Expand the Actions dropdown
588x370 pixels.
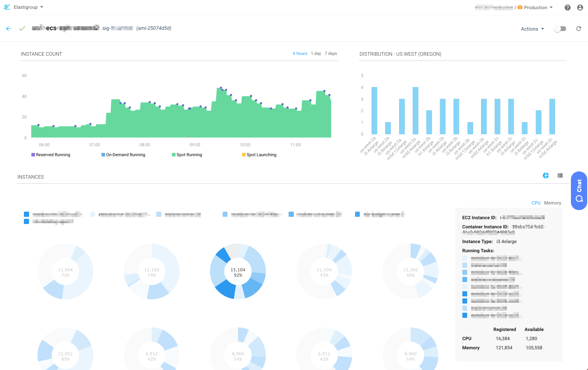pos(532,29)
